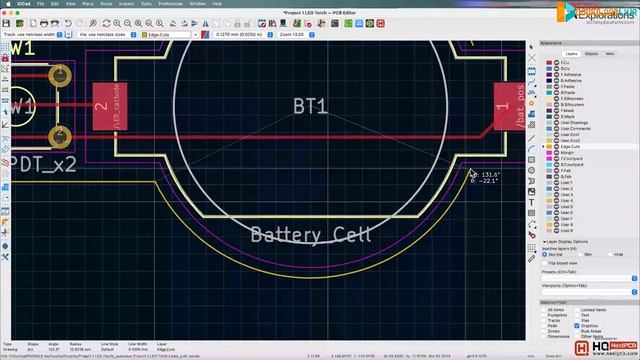The image size is (640, 360).
Task: Switch to the Objects tab
Action: coord(591,54)
